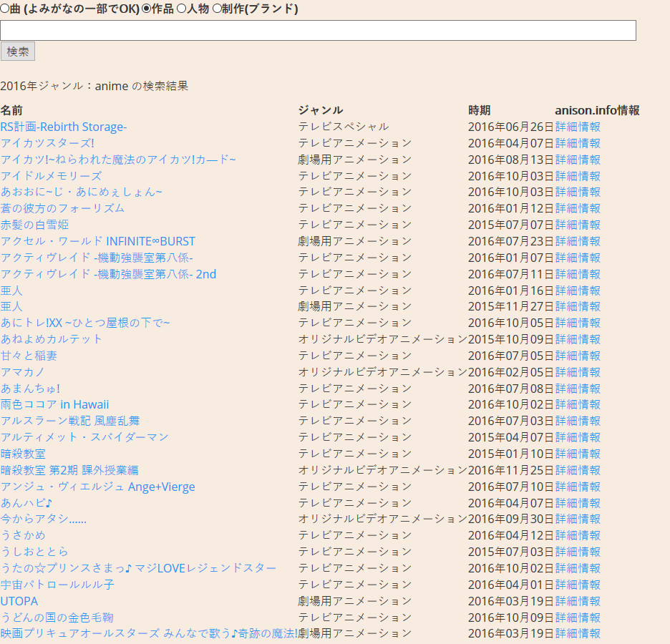Open 映画プリキュアオールスターズ title link
This screenshot has height=644, width=670.
[149, 633]
